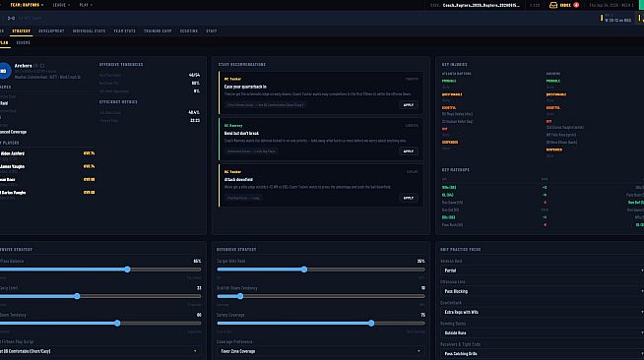Open the Training Camp tab
This screenshot has height=360, width=644.
pyautogui.click(x=158, y=31)
